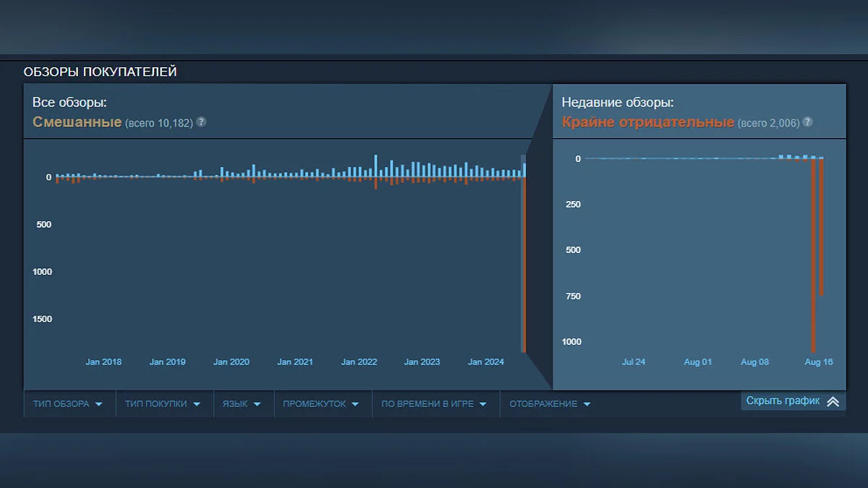Open the ПО ВРЕМЕНИ В ИГРЕ filter
Image resolution: width=868 pixels, height=488 pixels.
click(x=434, y=404)
